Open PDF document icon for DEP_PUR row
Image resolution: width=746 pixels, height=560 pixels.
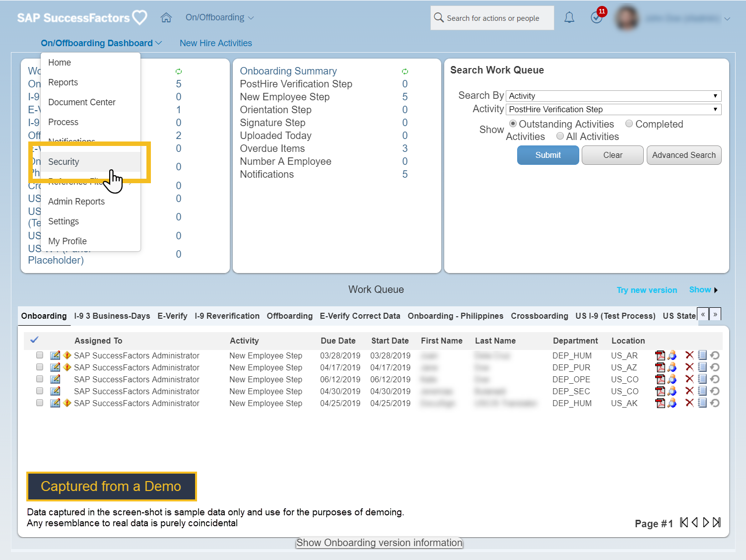(660, 367)
